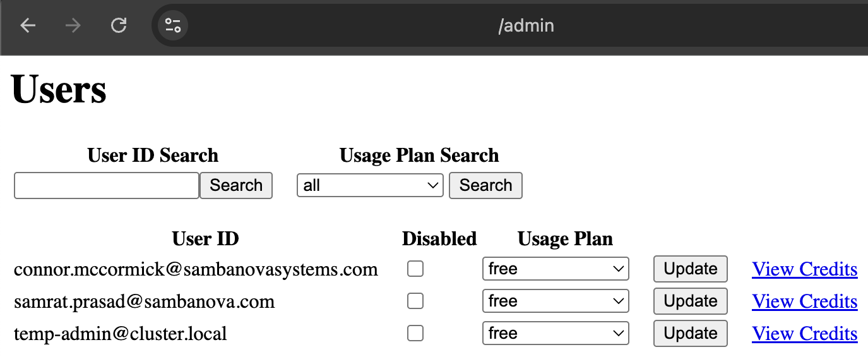Screen dimensions: 868x359
Task: Click Update for temp-admin@cluster.local
Action: pos(691,333)
